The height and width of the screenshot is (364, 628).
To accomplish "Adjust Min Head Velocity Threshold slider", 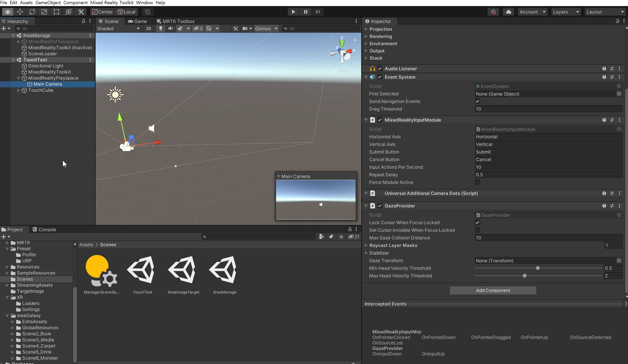I will [x=538, y=268].
